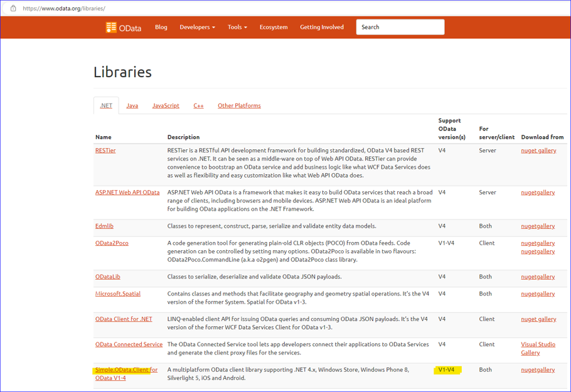Screen dimensions: 571x392
Task: Open ASP.NET Web API OData link
Action: (x=127, y=193)
